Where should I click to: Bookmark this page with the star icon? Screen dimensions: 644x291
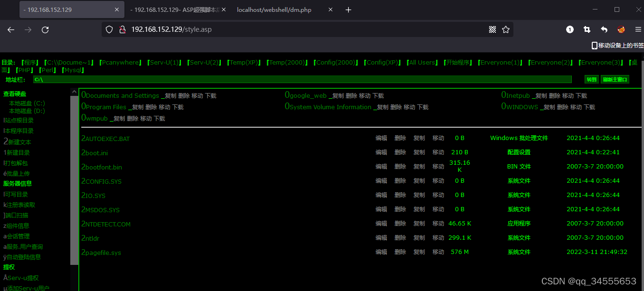(x=506, y=29)
